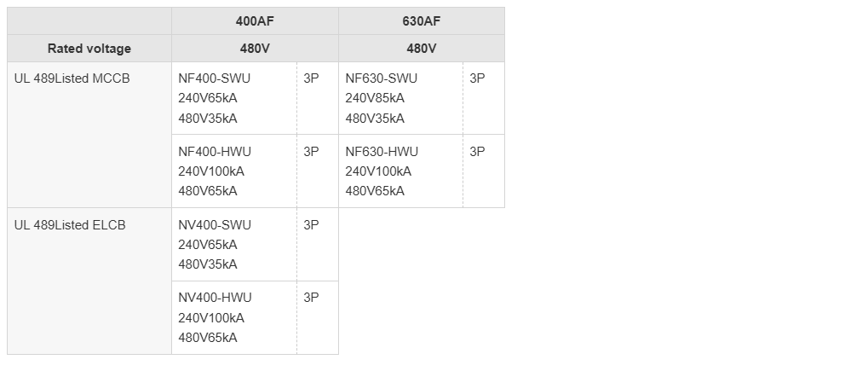Click the NV400-HWU model cell

[234, 318]
